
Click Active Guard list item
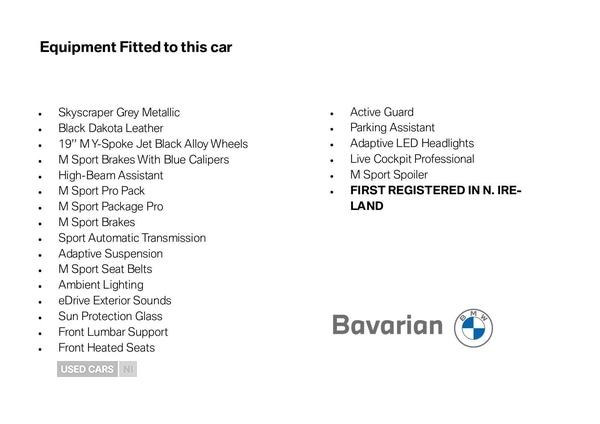pos(381,113)
